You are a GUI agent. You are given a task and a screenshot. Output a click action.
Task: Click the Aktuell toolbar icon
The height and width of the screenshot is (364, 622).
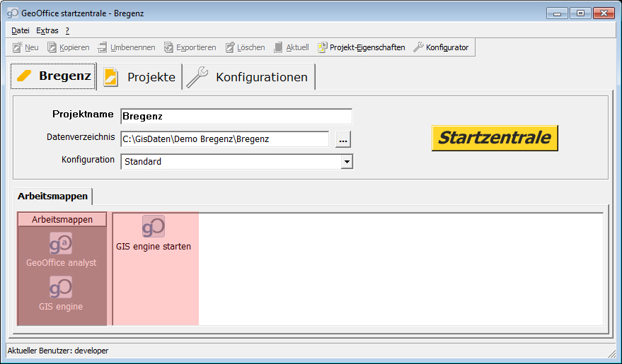point(279,47)
